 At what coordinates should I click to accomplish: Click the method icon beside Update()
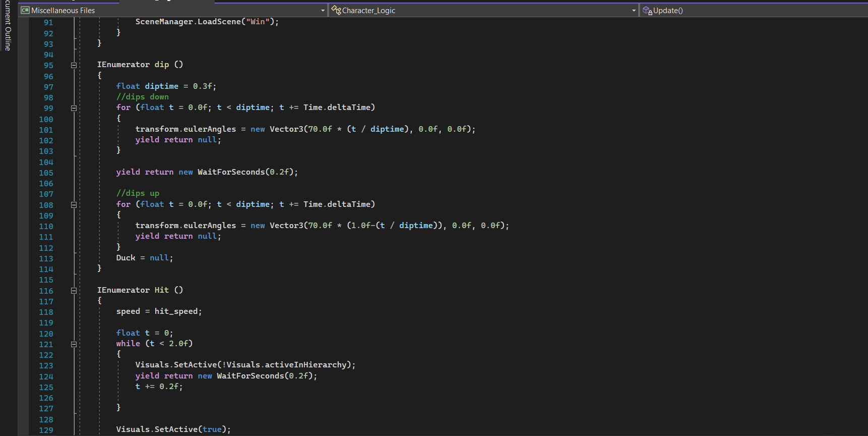pos(647,10)
